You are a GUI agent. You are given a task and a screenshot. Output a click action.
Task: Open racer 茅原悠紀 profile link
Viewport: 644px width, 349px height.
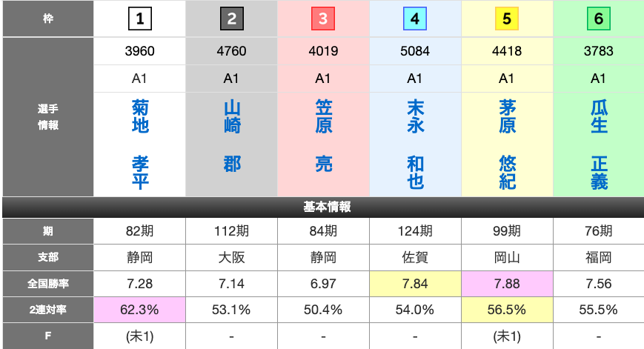click(x=507, y=144)
